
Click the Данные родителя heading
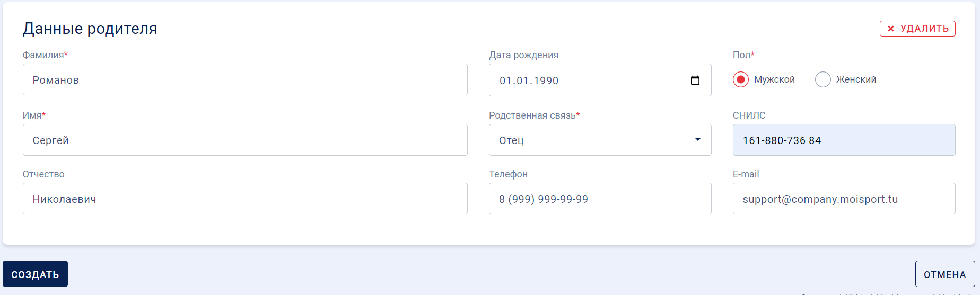tap(90, 29)
